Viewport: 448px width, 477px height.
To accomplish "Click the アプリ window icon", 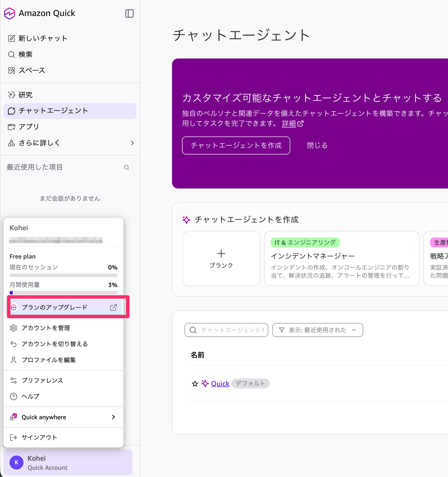I will (x=11, y=127).
